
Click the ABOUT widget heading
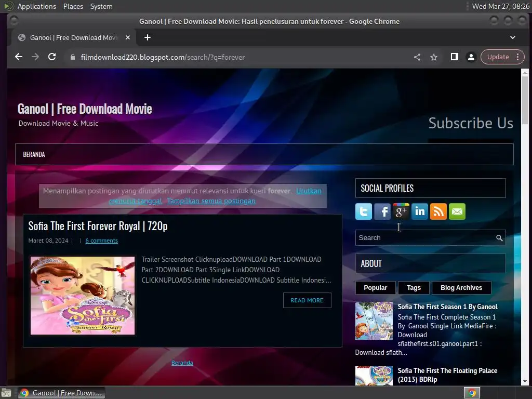371,263
